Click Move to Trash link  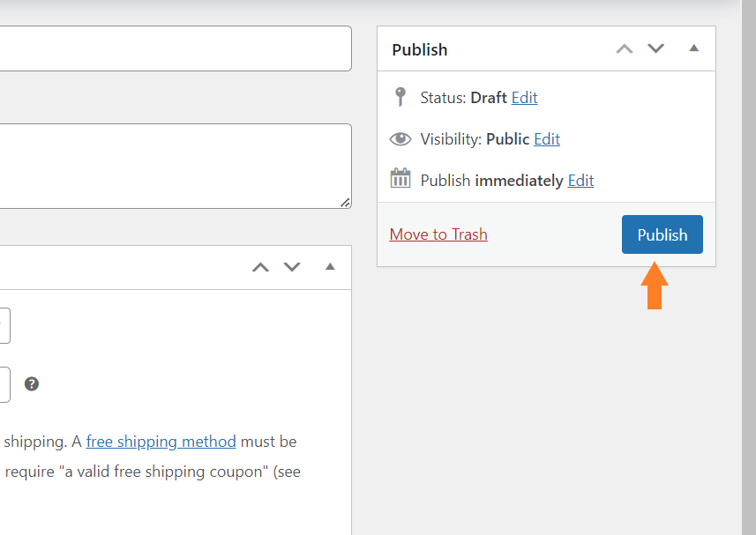[438, 234]
